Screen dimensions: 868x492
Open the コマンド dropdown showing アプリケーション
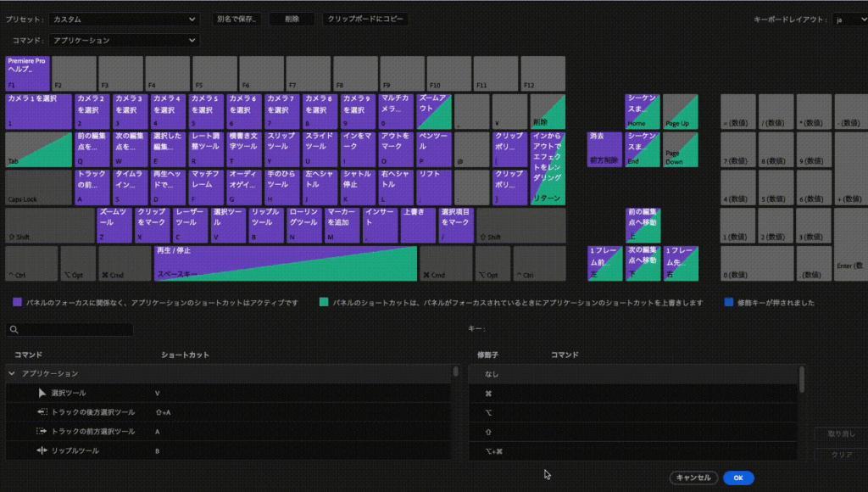coord(124,41)
